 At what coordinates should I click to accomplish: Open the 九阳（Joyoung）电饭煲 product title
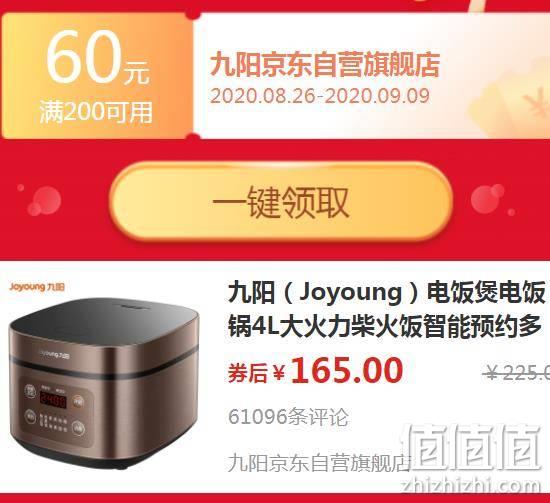click(x=386, y=309)
